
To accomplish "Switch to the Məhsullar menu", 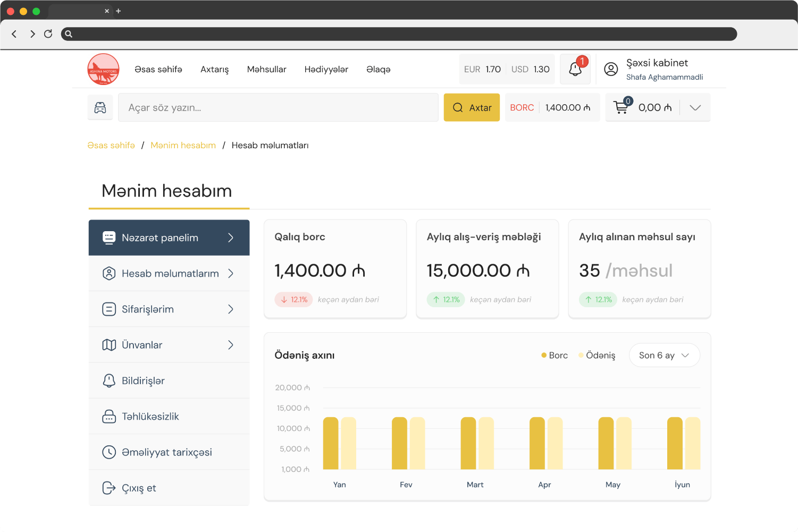I will tap(266, 69).
